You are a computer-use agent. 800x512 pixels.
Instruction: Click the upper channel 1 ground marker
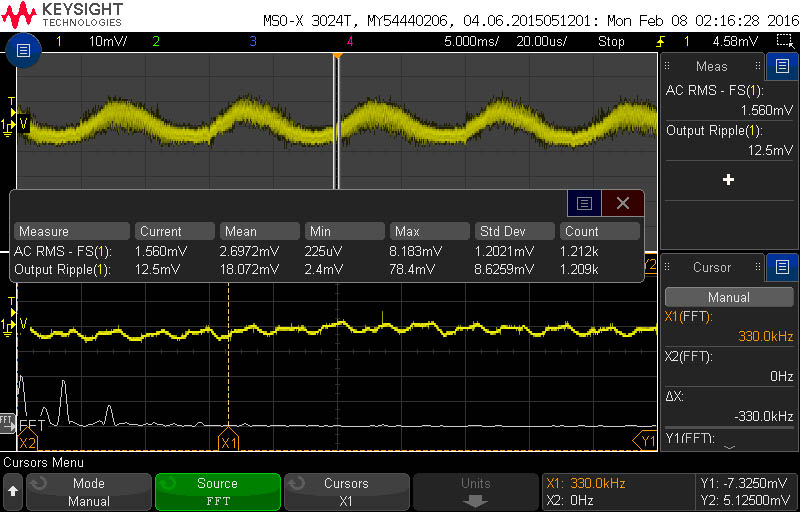[7, 125]
